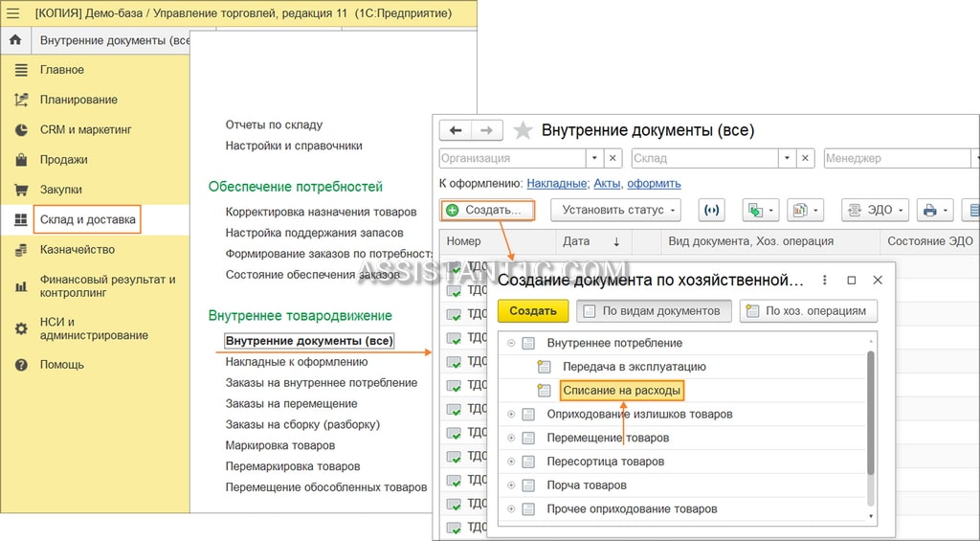Image resolution: width=980 pixels, height=541 pixels.
Task: Open Заказы на внутреннее потребление
Action: tap(322, 382)
